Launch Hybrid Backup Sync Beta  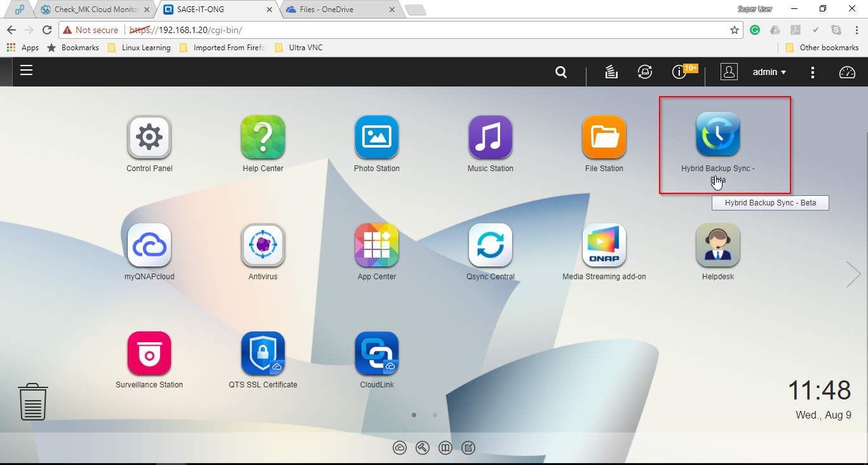(717, 134)
